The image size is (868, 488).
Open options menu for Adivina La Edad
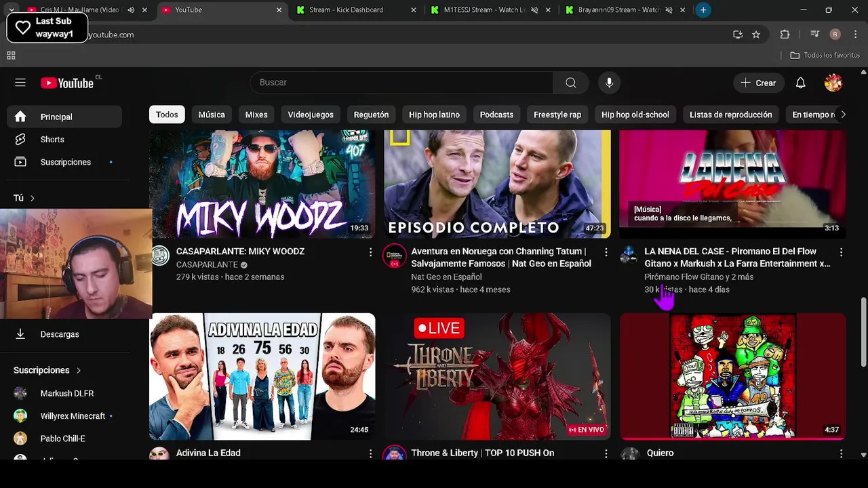370,453
